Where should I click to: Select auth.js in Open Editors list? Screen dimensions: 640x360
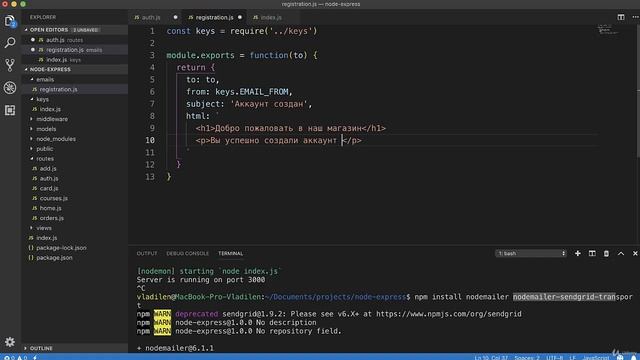(55, 40)
